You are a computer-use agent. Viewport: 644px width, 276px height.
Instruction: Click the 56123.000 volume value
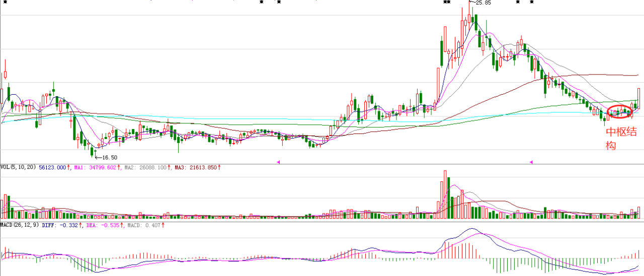52,167
